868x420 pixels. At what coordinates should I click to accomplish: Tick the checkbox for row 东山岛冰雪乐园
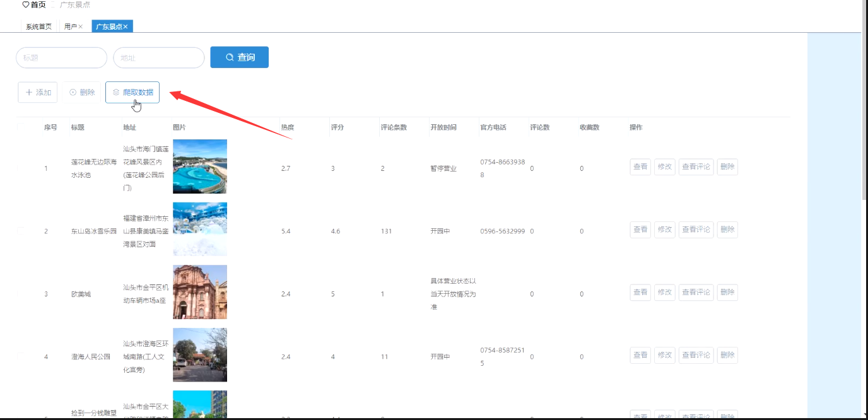pyautogui.click(x=21, y=231)
